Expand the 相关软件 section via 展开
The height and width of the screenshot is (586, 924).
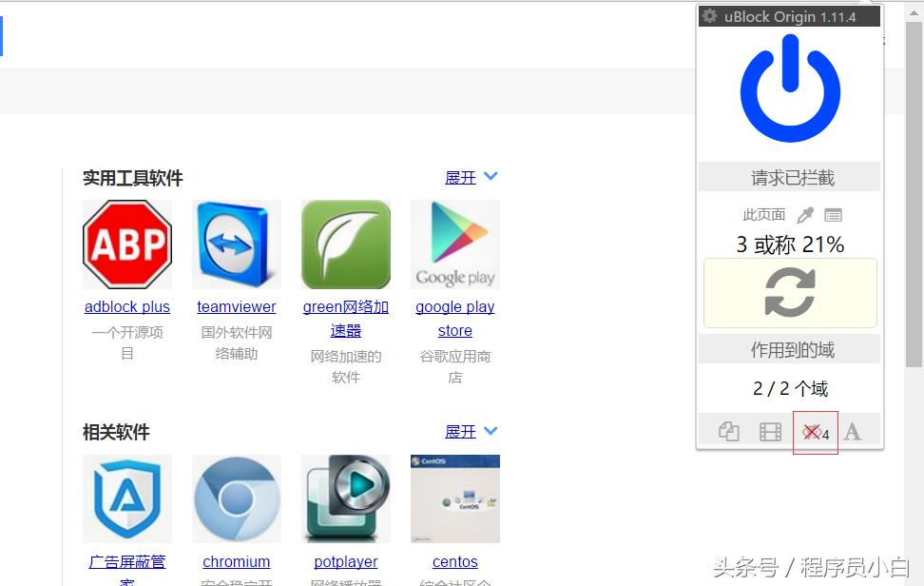pos(460,432)
